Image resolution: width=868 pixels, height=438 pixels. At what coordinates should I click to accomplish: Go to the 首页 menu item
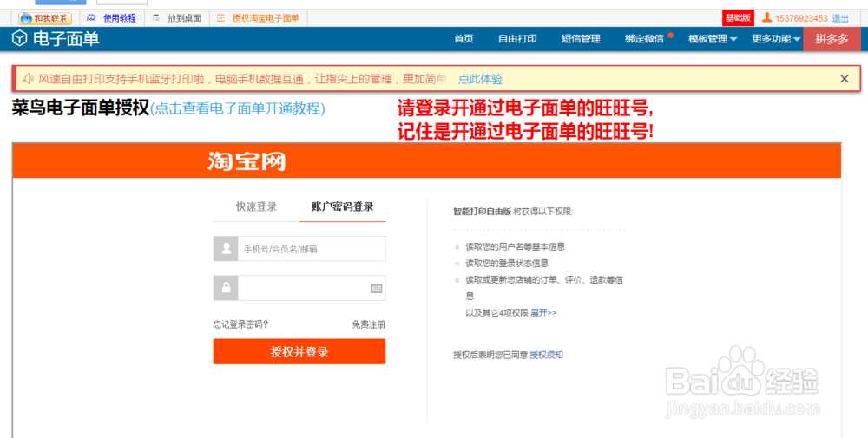tap(464, 39)
